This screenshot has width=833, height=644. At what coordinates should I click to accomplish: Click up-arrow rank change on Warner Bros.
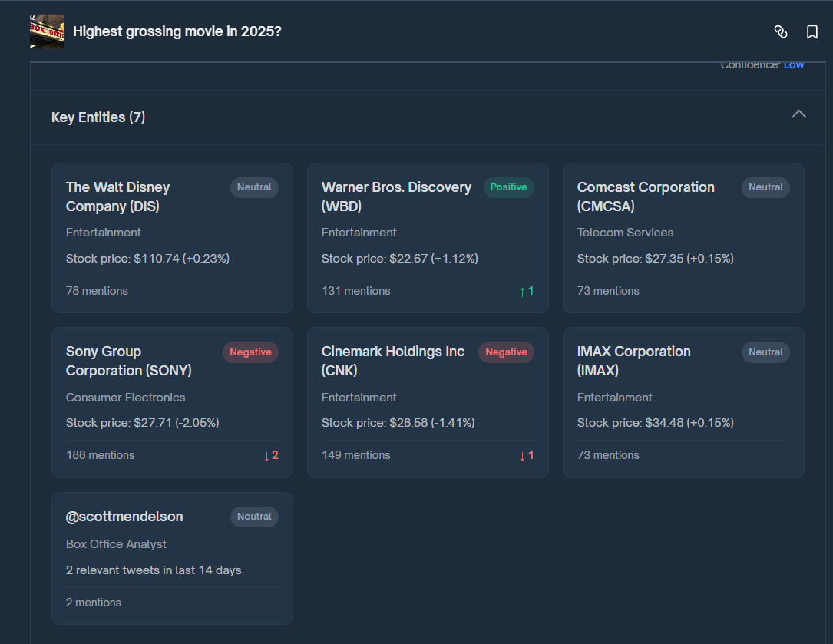(527, 291)
